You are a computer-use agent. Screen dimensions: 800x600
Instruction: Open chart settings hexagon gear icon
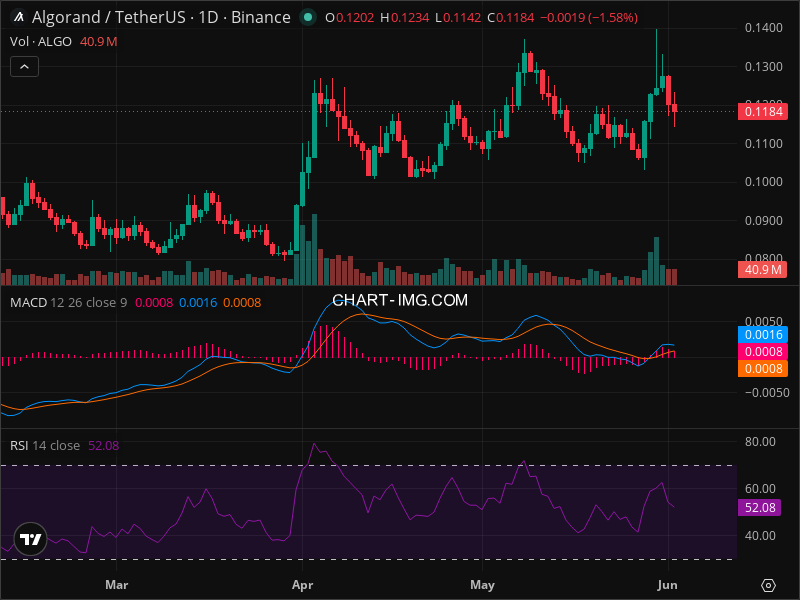(x=768, y=585)
